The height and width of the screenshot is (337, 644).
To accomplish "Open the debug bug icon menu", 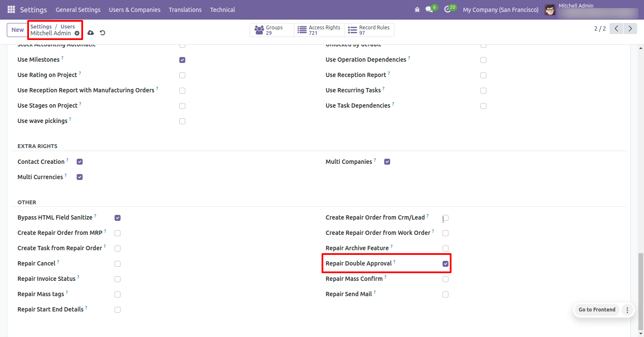I will (417, 9).
